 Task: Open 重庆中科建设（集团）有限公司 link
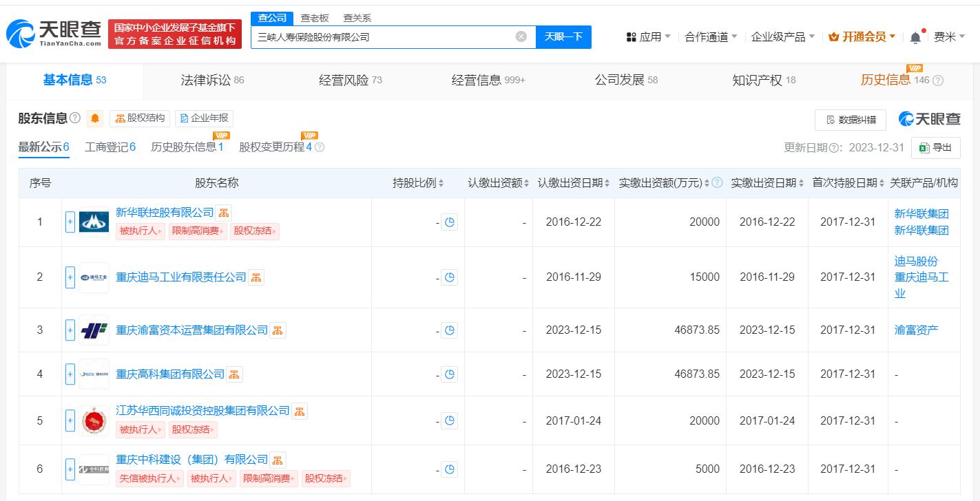[191, 459]
